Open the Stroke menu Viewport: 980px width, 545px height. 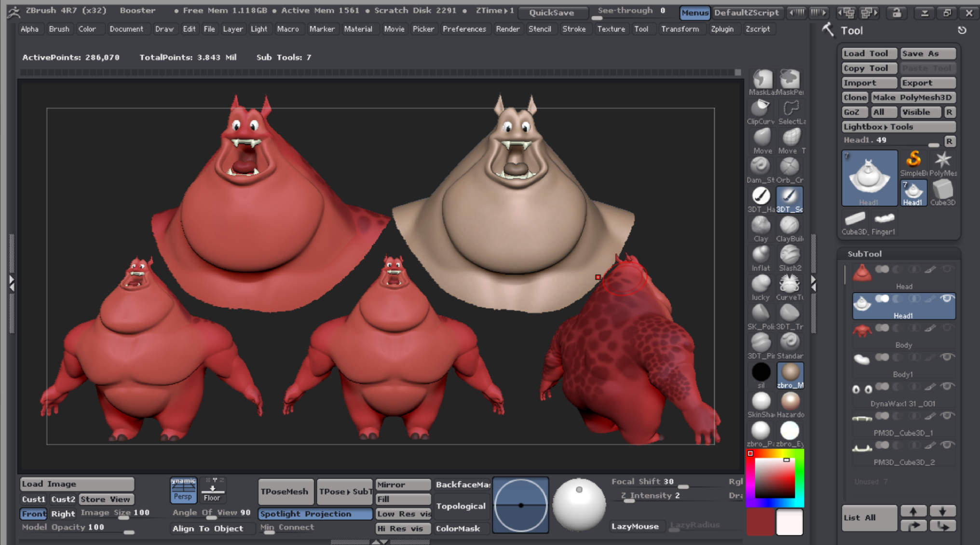573,29
